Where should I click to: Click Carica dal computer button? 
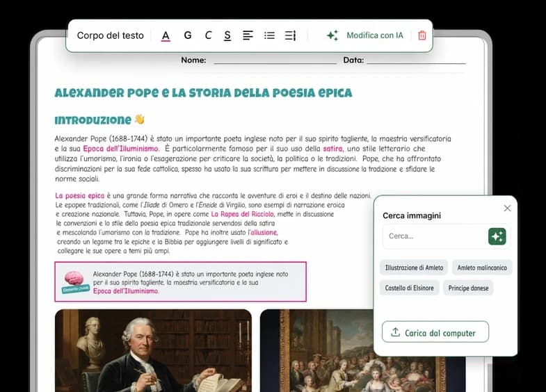pyautogui.click(x=435, y=332)
